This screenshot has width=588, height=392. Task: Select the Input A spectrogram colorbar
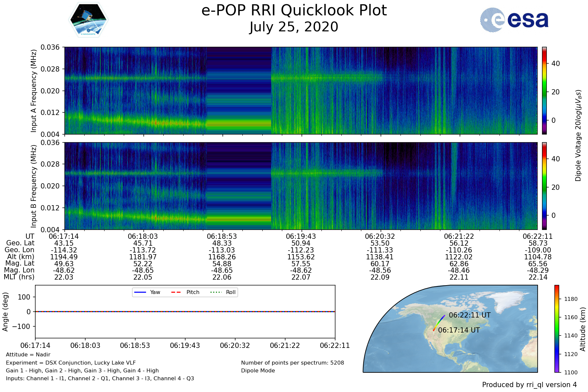pos(545,90)
